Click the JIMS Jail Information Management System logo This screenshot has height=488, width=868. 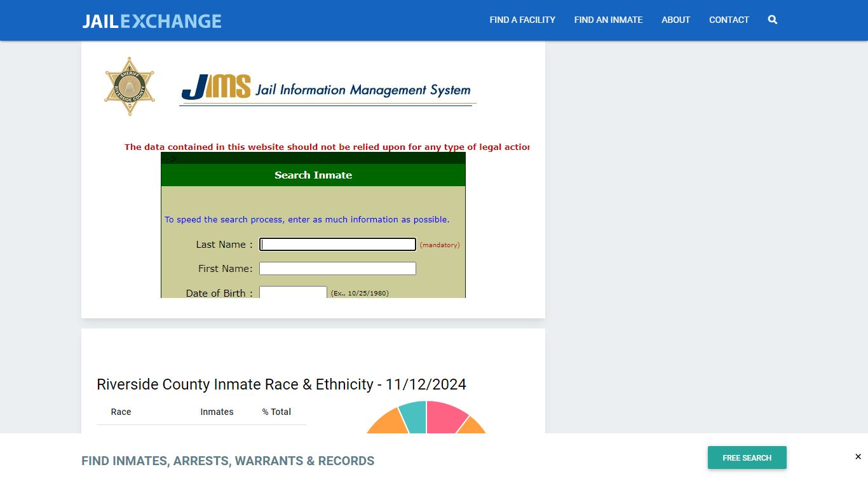coord(328,89)
